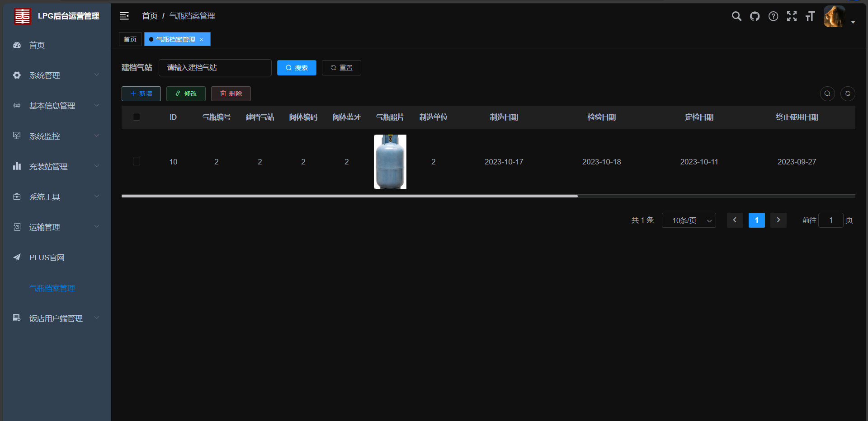Click the 搜索 search button
Viewport: 868px width, 421px height.
click(297, 68)
